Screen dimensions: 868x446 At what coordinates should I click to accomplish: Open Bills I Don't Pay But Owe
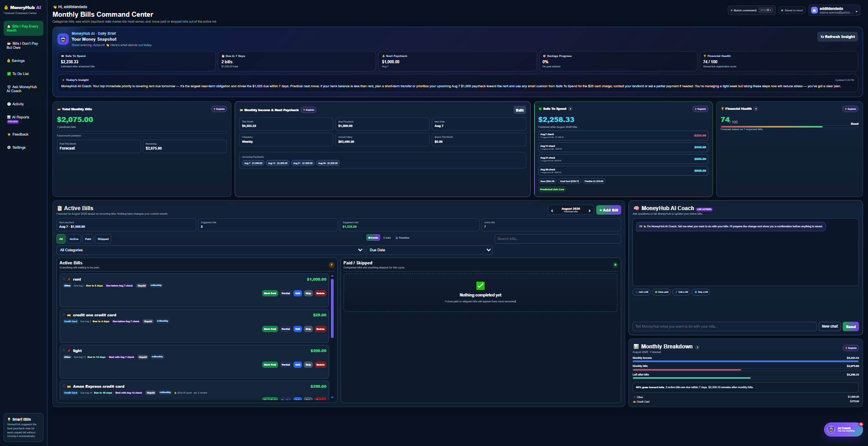[24, 45]
